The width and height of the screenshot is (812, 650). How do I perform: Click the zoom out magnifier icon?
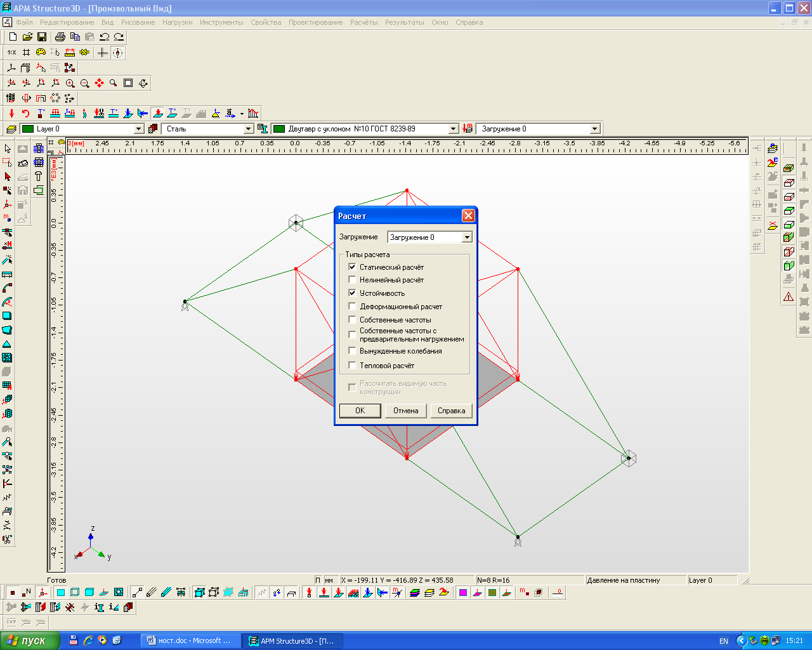(84, 83)
